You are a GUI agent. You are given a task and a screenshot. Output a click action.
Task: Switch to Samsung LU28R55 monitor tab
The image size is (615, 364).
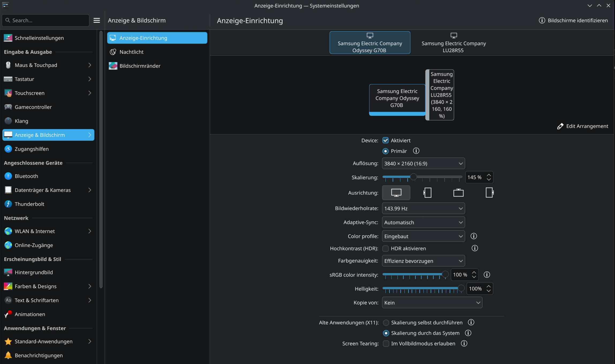pos(453,43)
